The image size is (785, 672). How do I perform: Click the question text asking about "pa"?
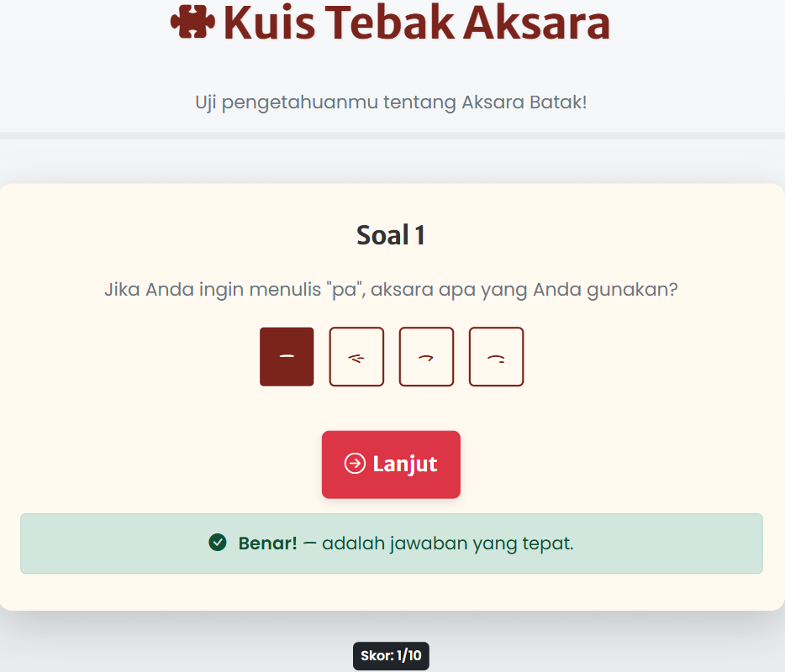391,289
